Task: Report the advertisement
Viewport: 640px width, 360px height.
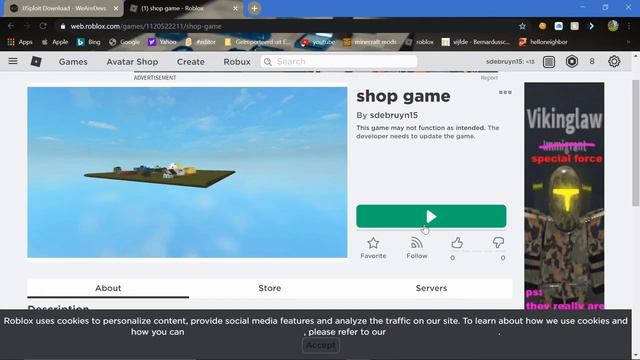Action: click(x=489, y=78)
